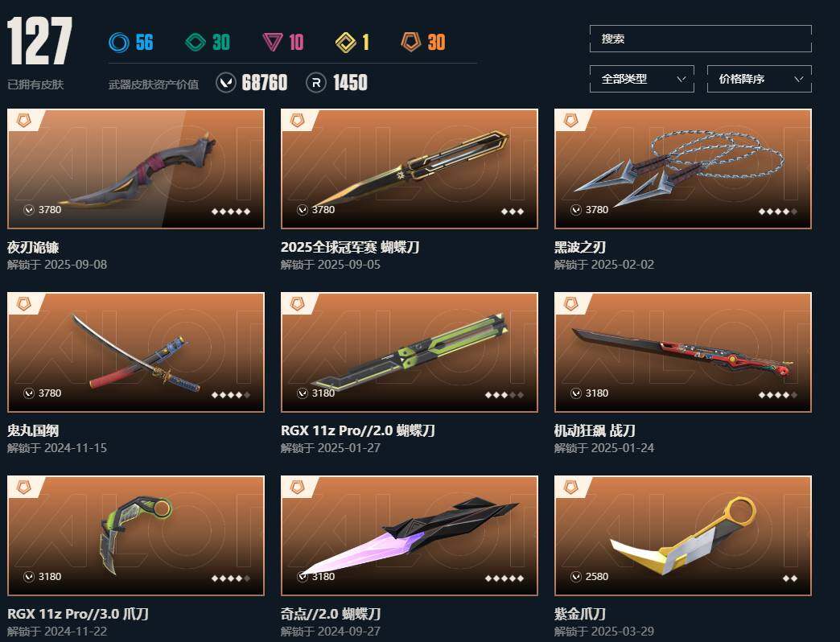
Task: Click the yellow diamond rarity icon showing 1
Action: [x=345, y=43]
